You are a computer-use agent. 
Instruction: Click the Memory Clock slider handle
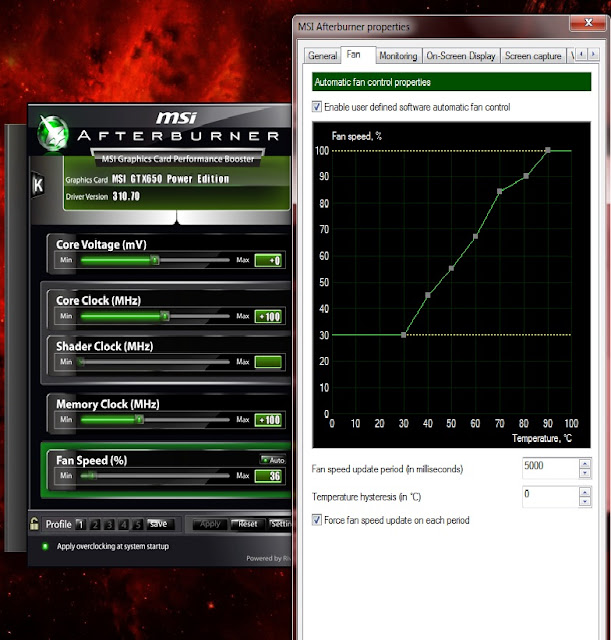[x=140, y=419]
